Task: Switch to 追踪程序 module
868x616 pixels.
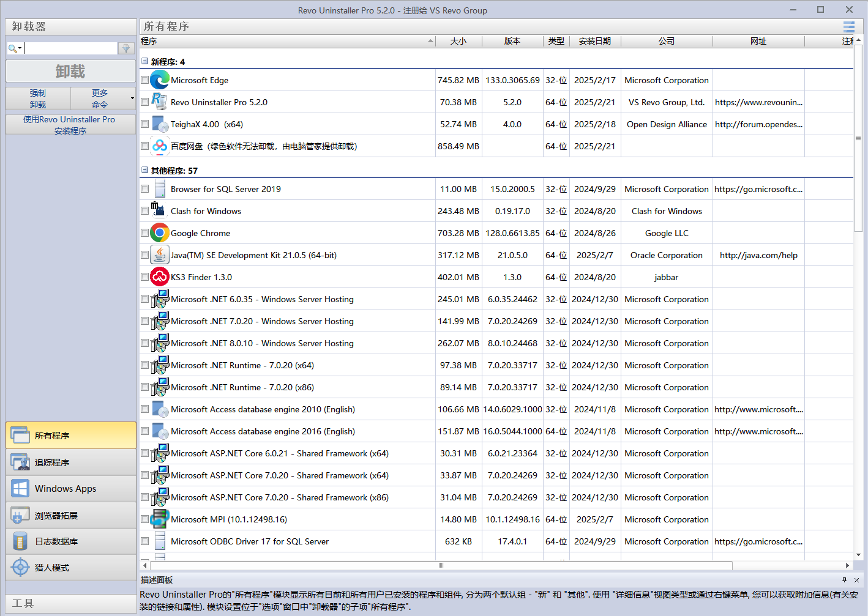Action: pyautogui.click(x=71, y=462)
